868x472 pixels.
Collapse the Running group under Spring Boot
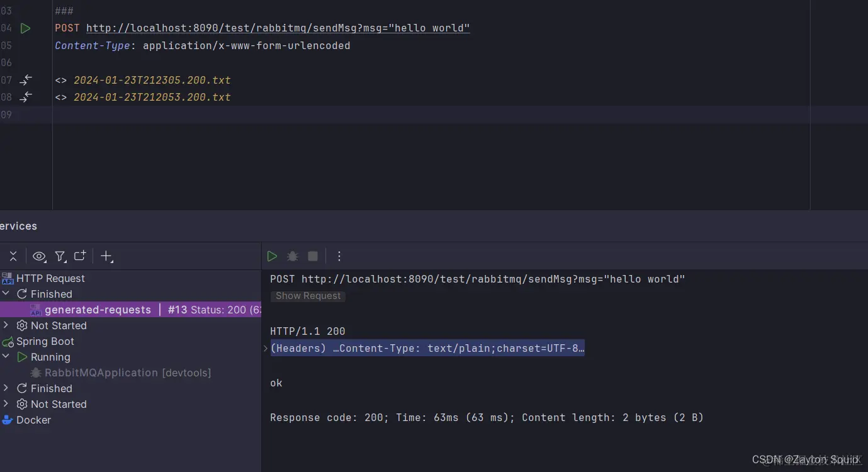[6, 357]
